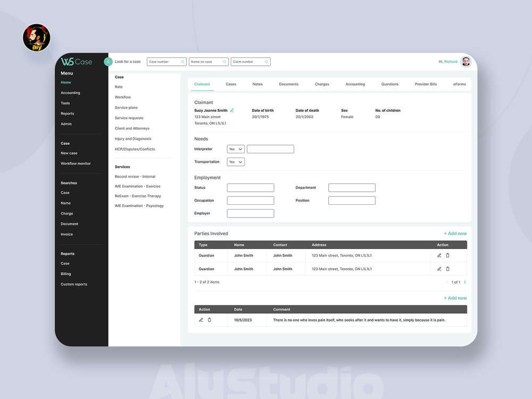532x399 pixels.
Task: Open the Documents tab
Action: 289,84
